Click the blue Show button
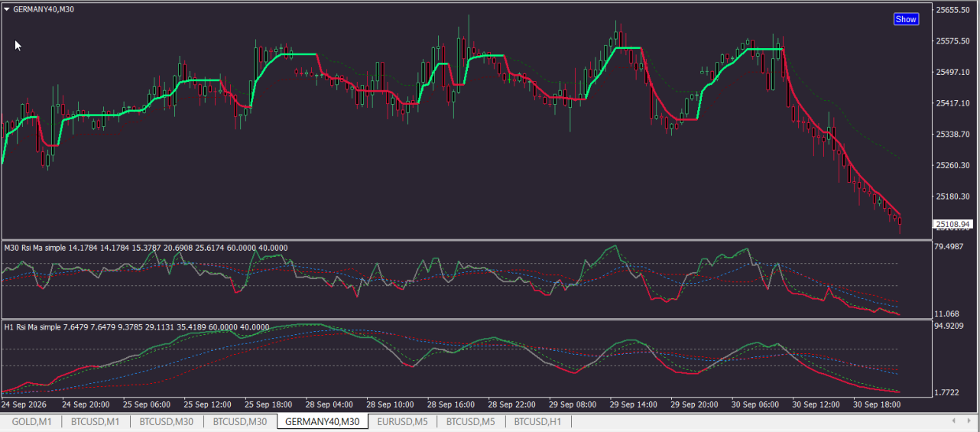Viewport: 980px width, 432px height. coord(906,19)
